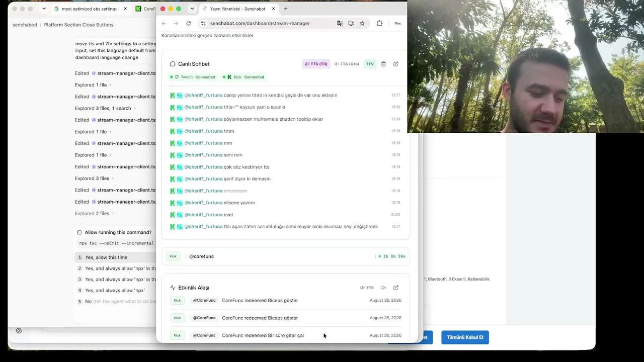Click the Kick badge on 'Bir süre gitar çal' row
Image resolution: width=644 pixels, height=362 pixels.
point(177,335)
